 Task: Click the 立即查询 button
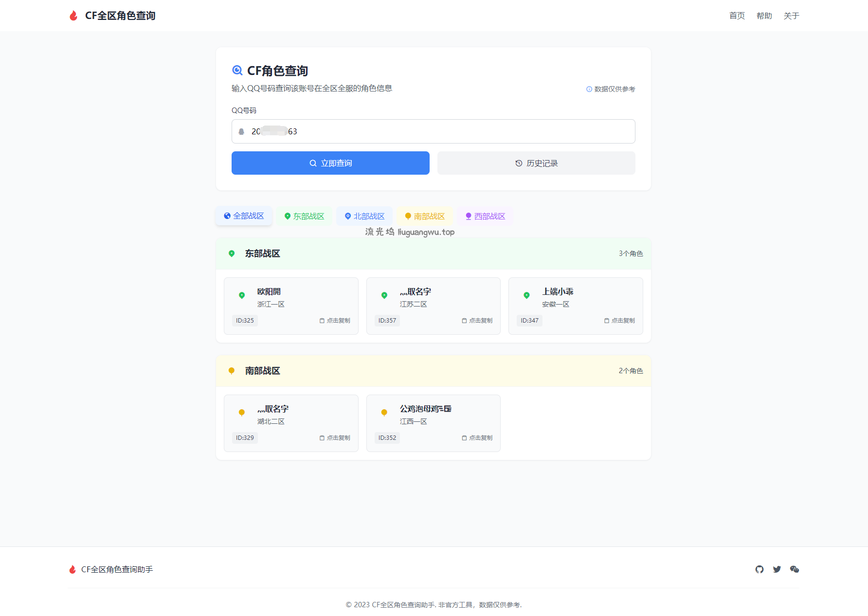(330, 163)
